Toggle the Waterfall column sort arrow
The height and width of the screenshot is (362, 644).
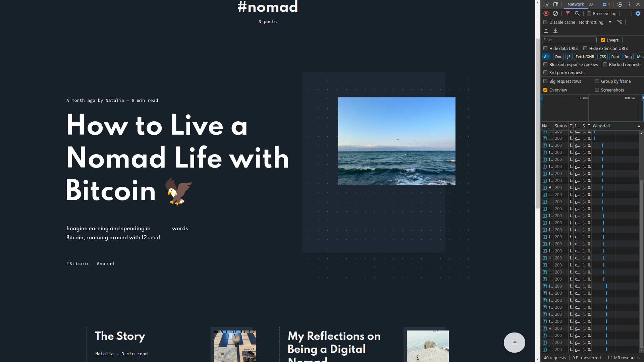pos(639,126)
